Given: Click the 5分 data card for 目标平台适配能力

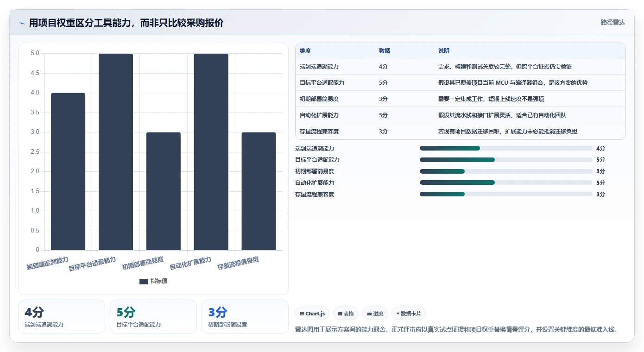Looking at the screenshot, I should coord(153,317).
